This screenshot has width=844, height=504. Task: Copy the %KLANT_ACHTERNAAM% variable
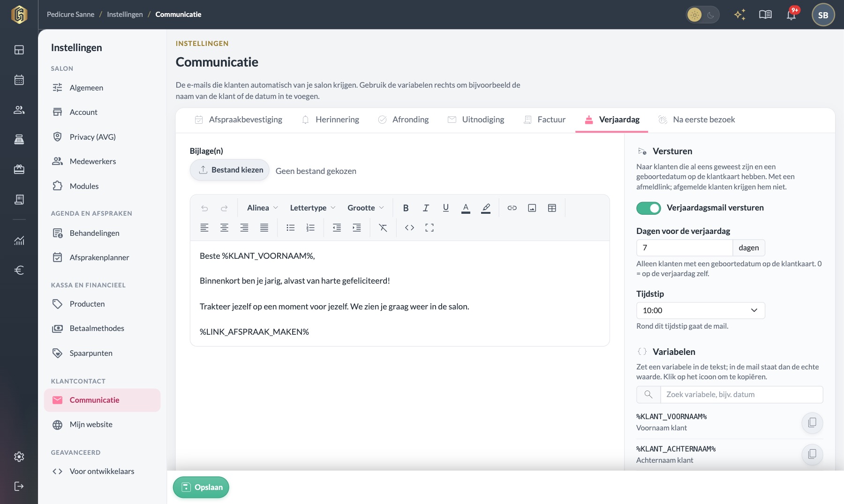pos(812,454)
